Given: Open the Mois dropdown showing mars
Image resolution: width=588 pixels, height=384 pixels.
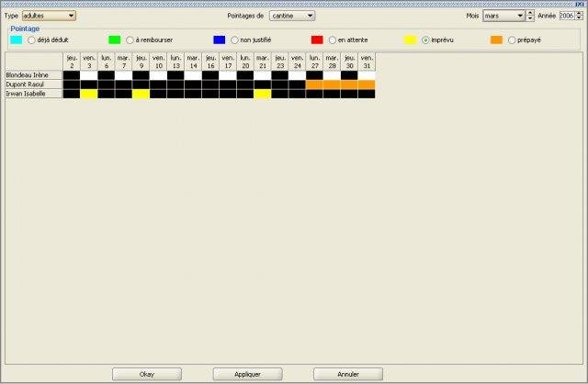Looking at the screenshot, I should click(x=503, y=16).
